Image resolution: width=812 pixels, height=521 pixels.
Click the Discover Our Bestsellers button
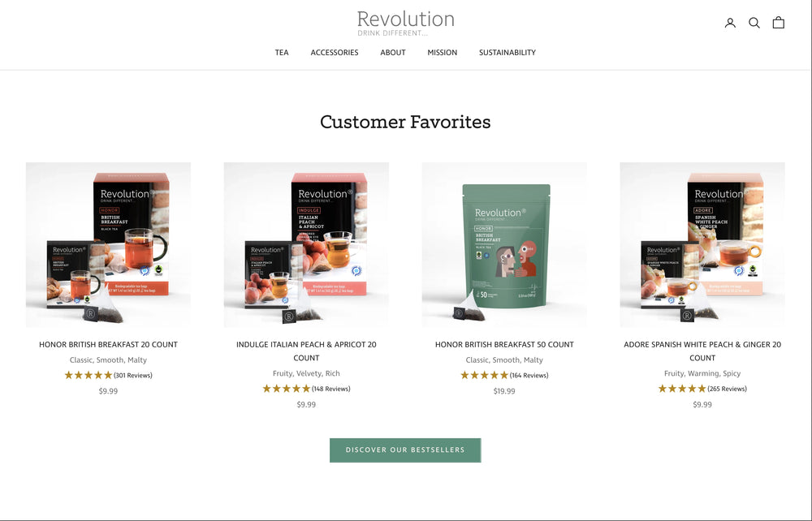405,450
